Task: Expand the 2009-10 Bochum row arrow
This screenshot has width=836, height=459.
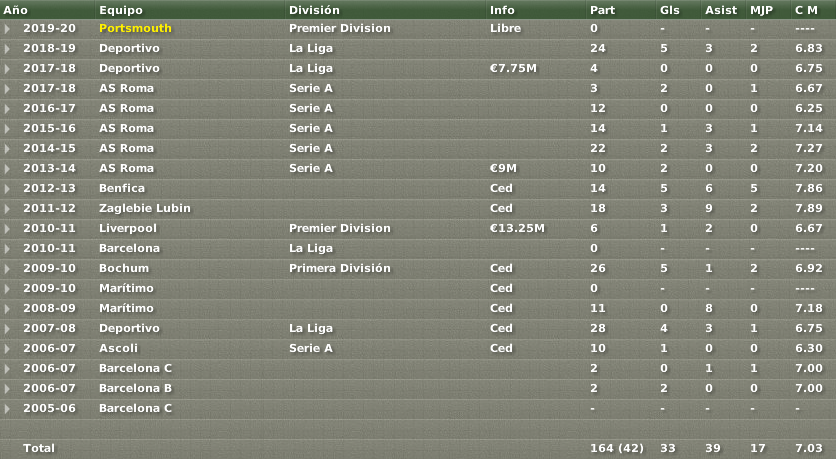Action: tap(7, 269)
